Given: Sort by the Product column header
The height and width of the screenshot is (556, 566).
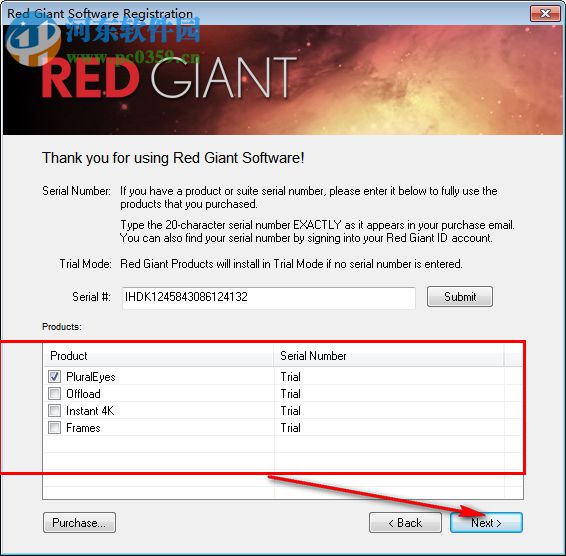Looking at the screenshot, I should point(158,356).
